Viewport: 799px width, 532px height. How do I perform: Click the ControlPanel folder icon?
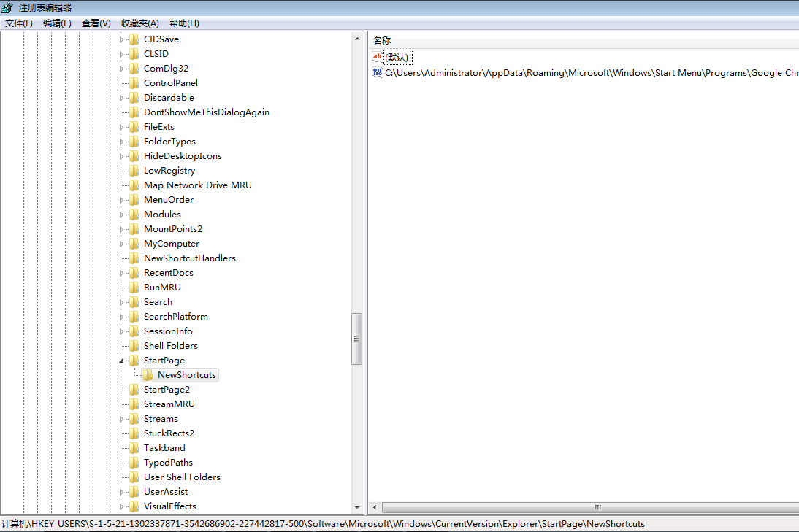pyautogui.click(x=134, y=83)
